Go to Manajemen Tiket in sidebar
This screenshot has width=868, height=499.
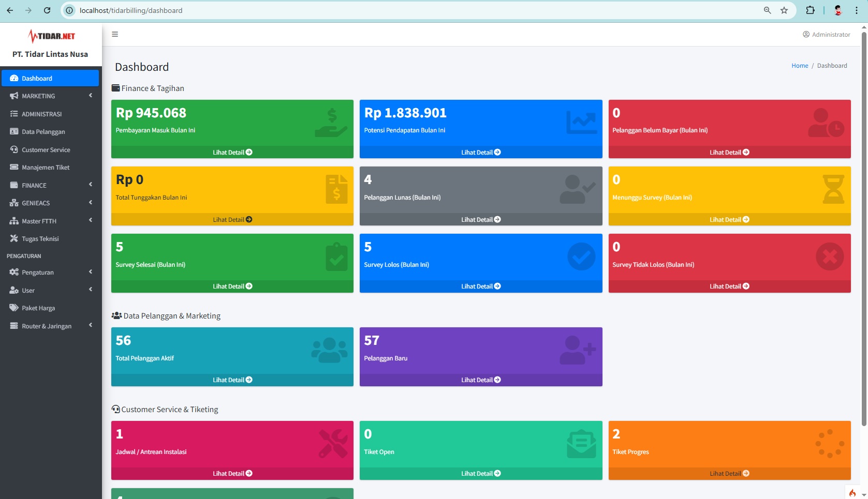[50, 167]
